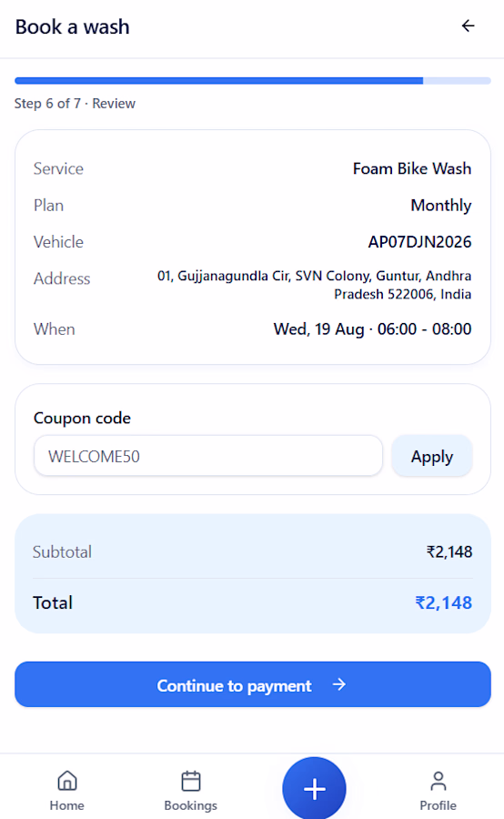
Task: Click the Book a wash heading
Action: coord(72,26)
